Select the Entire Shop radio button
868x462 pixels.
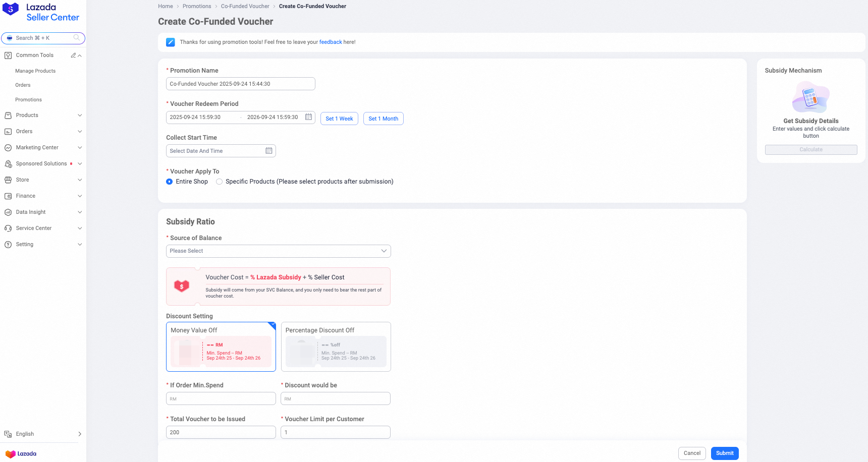point(170,182)
